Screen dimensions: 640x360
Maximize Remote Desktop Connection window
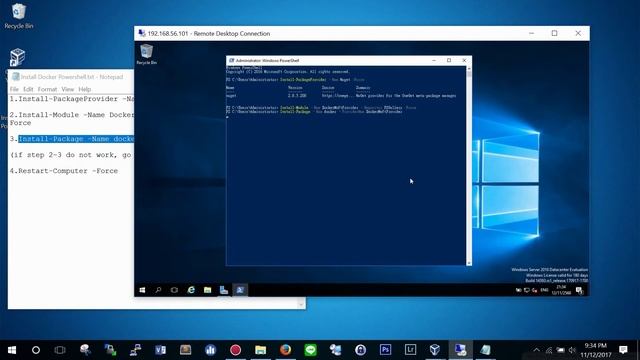tap(554, 33)
